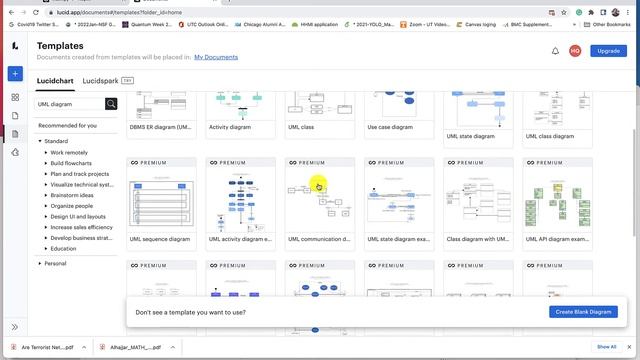640x360 pixels.
Task: Select Recommended for you category
Action: pos(67,126)
